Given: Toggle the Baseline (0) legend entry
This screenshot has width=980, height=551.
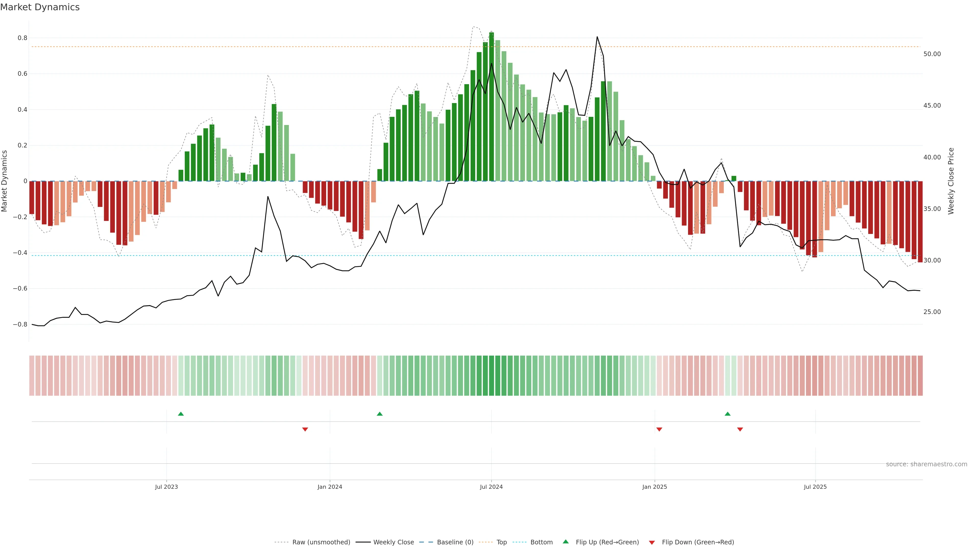Looking at the screenshot, I should coord(455,542).
